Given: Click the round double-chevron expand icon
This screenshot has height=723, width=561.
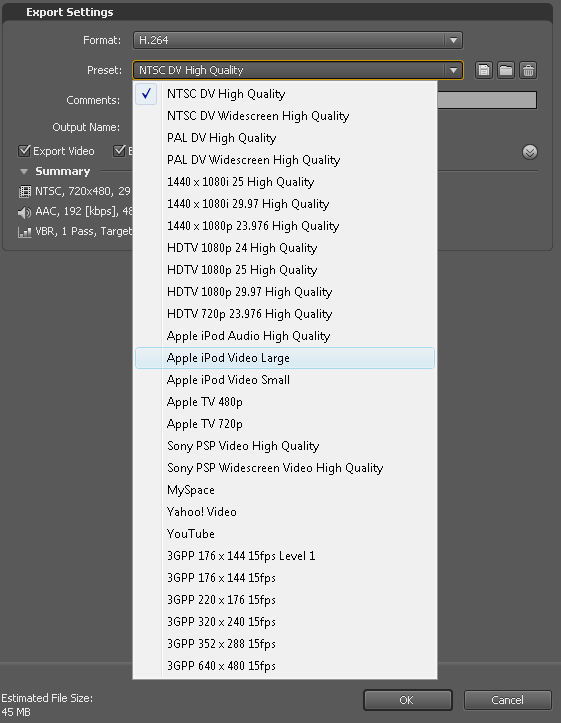Looking at the screenshot, I should click(530, 152).
